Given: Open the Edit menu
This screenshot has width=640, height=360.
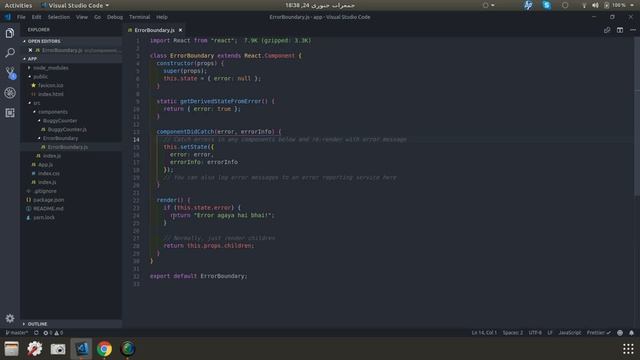Looking at the screenshot, I should 37,17.
